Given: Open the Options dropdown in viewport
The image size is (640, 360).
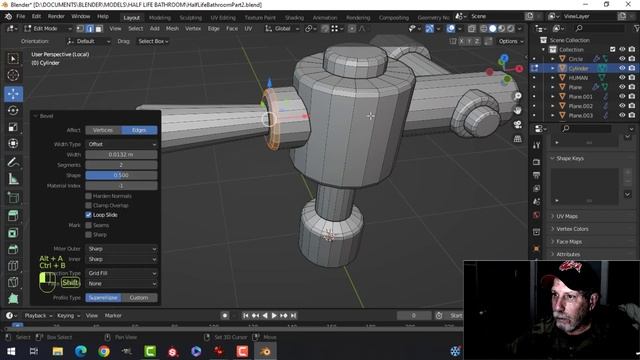Looking at the screenshot, I should 511,41.
